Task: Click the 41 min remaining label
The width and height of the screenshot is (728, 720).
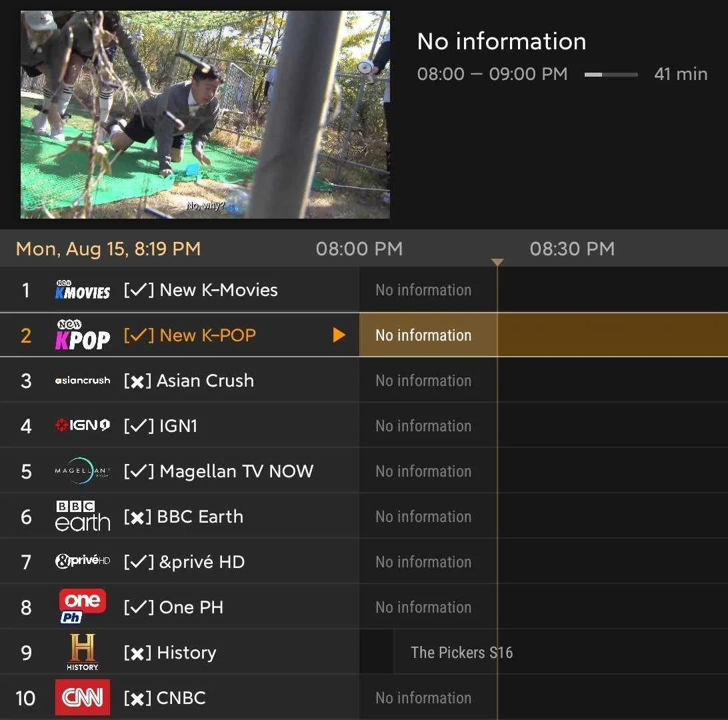Action: 681,74
